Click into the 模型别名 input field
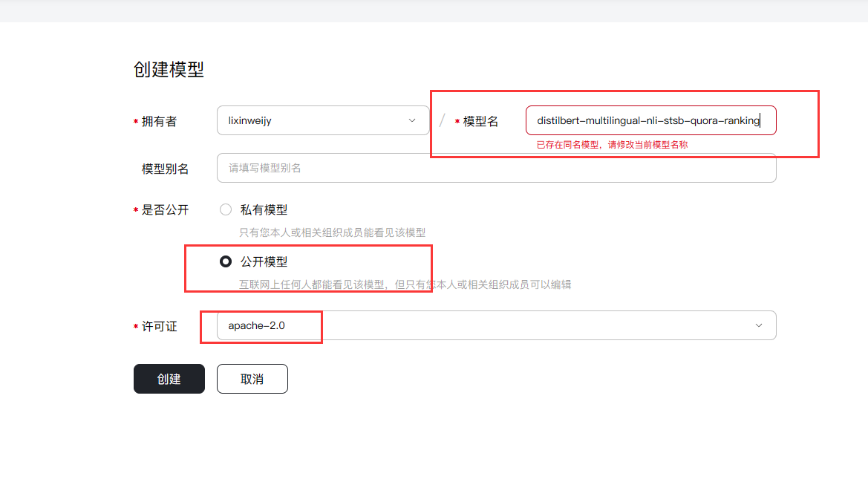Image resolution: width=868 pixels, height=485 pixels. 496,168
